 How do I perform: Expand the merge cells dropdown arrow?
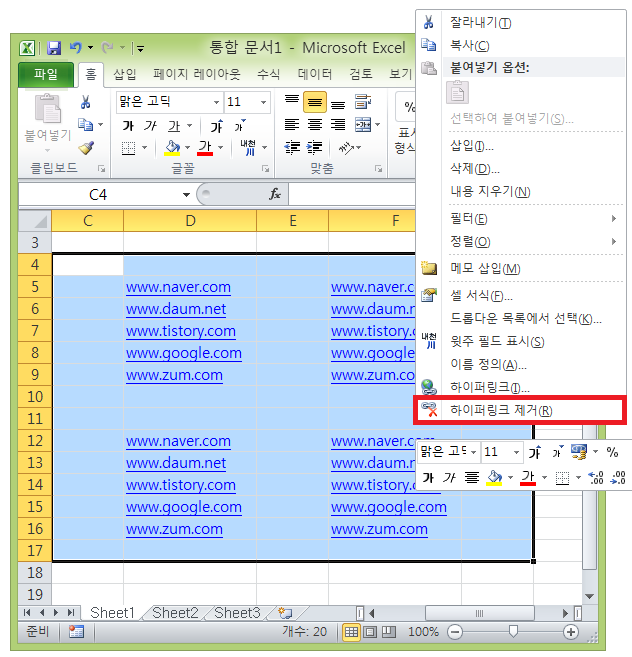378,124
